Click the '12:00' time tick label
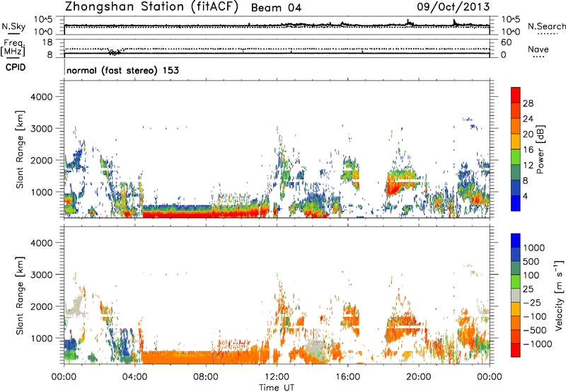The image size is (566, 392). point(277,377)
